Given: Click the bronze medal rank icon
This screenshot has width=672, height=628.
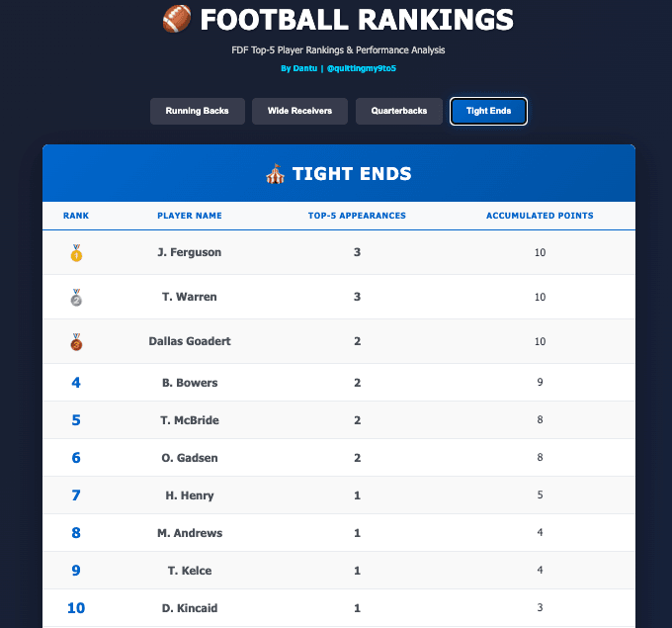Looking at the screenshot, I should tap(76, 342).
